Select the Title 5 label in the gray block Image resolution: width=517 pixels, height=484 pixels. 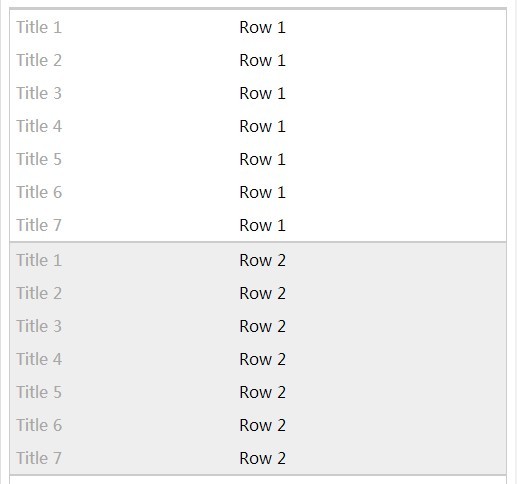tap(39, 392)
